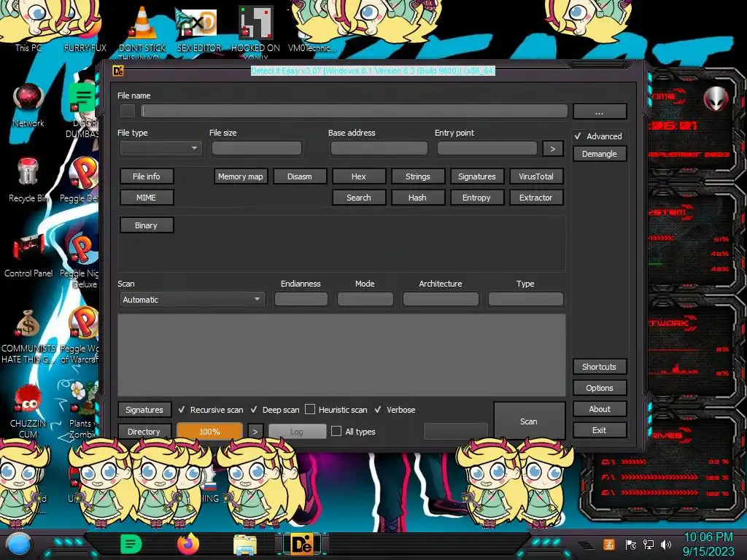747x560 pixels.
Task: Open the VirusTotal button
Action: [536, 176]
